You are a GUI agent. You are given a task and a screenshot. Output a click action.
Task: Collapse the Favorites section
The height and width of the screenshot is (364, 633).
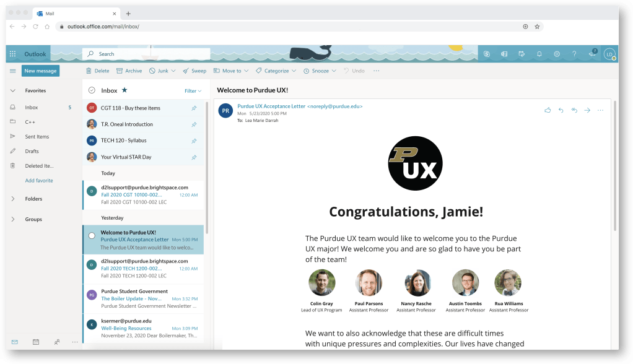click(x=13, y=90)
